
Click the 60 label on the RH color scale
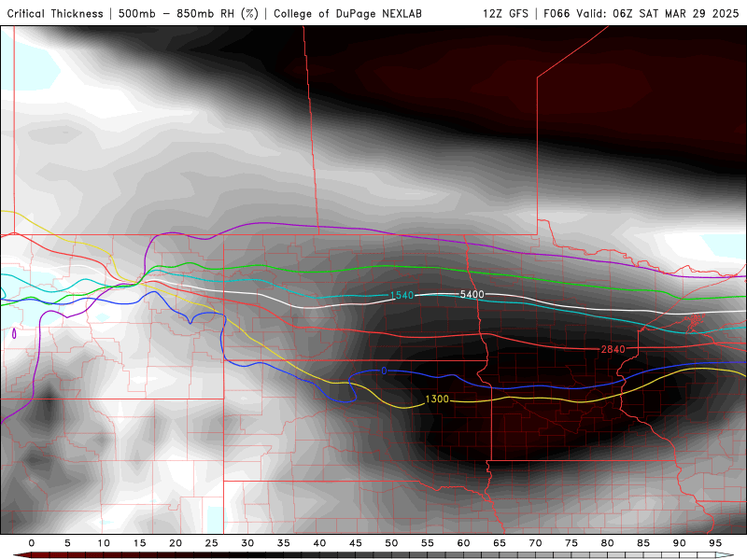pyautogui.click(x=463, y=543)
